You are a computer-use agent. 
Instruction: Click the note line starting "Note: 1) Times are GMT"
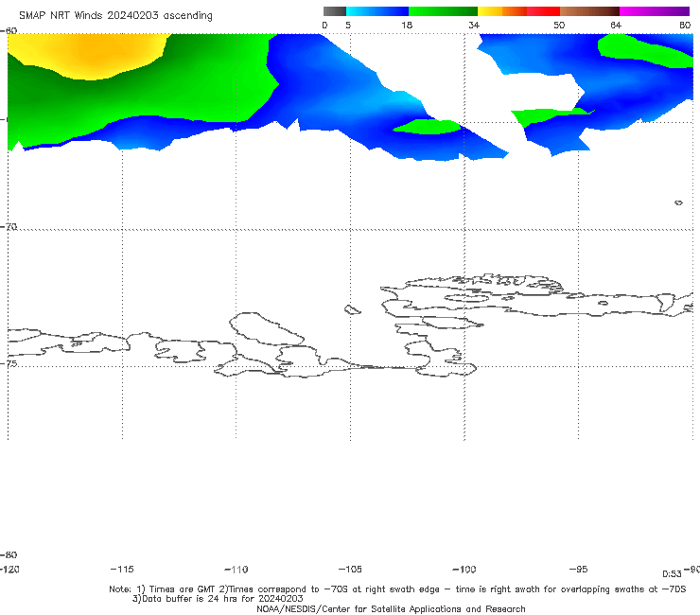(x=397, y=589)
